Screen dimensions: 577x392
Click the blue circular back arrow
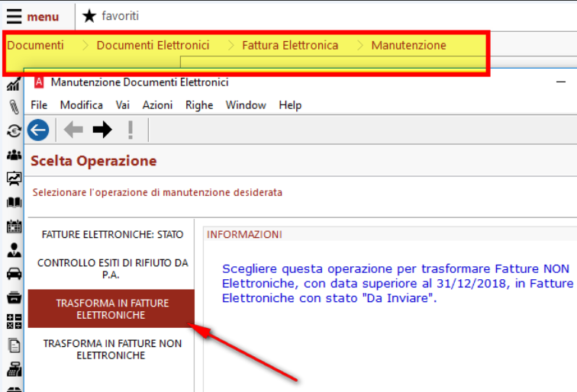38,130
